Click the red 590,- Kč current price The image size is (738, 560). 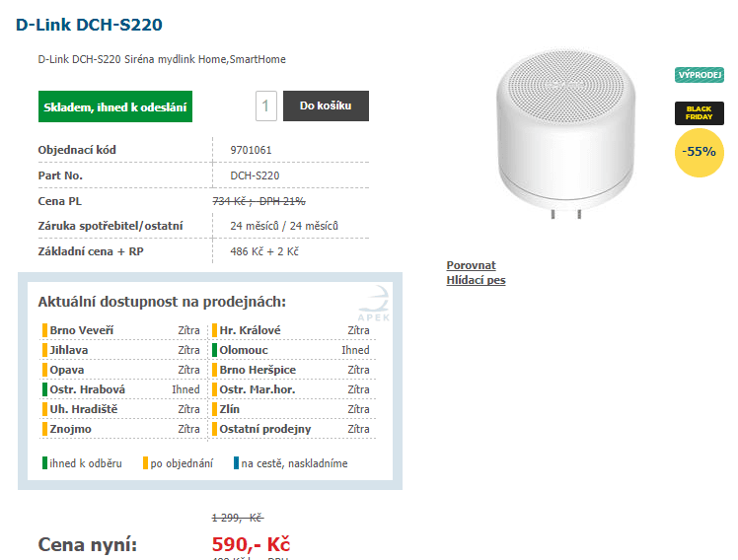click(251, 544)
